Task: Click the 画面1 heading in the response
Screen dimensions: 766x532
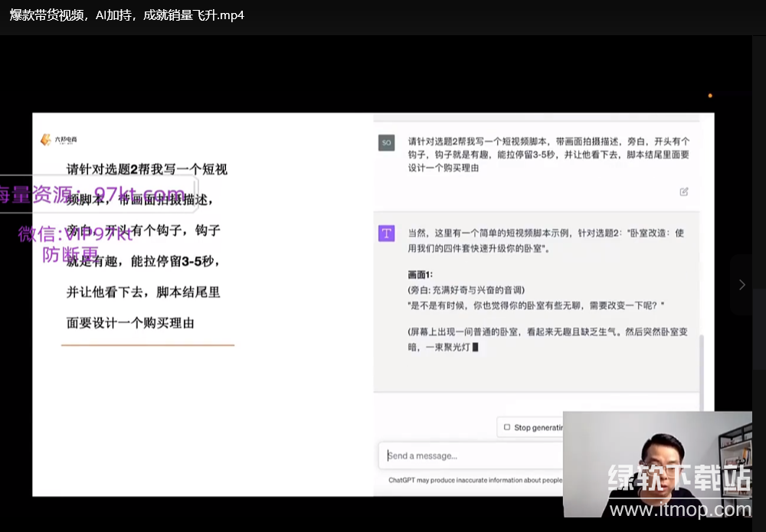Action: (x=421, y=274)
